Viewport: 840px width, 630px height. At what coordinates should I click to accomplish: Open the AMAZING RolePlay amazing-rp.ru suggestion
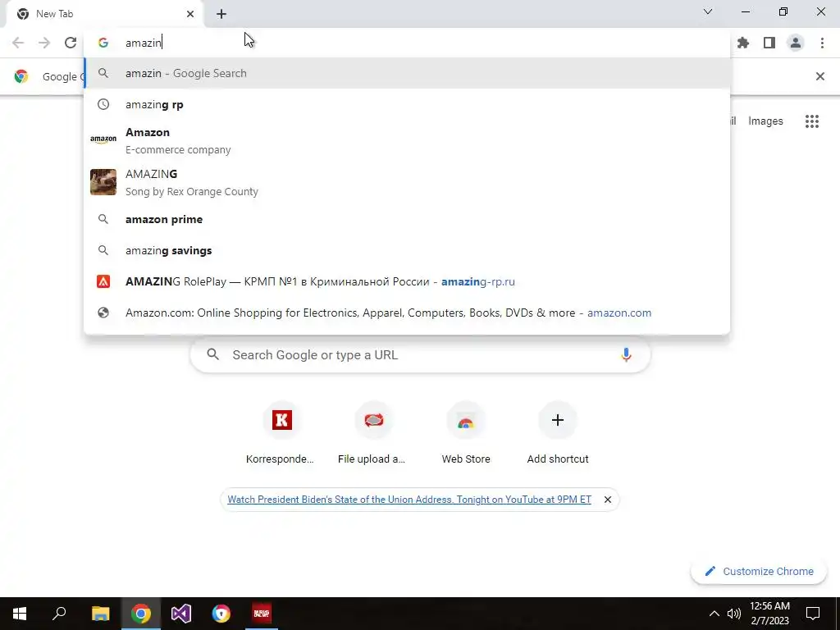coord(407,281)
